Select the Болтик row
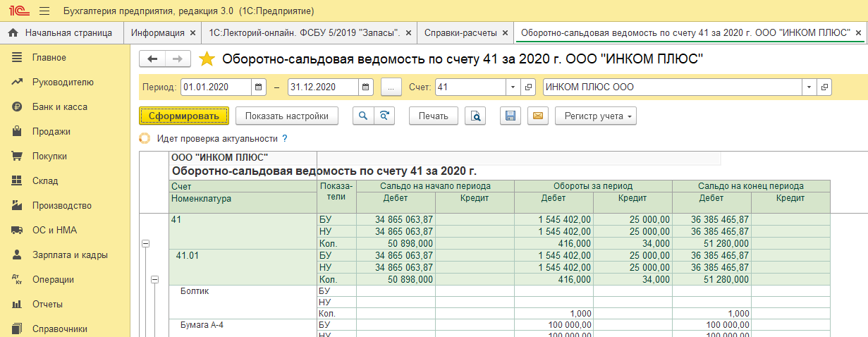Viewport: 868px width, 337px height. click(243, 302)
